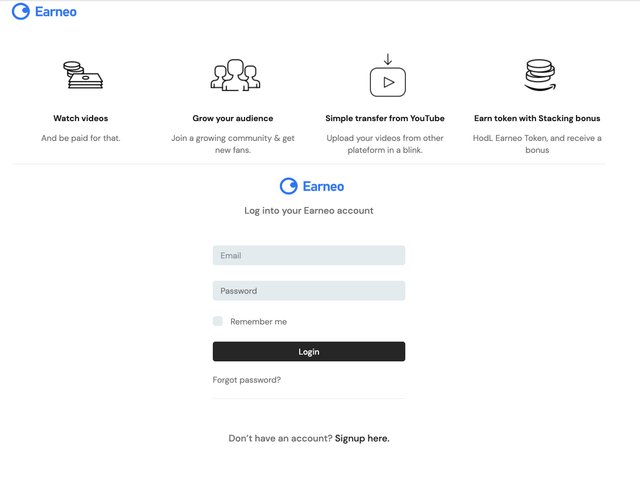Submit with the black Login button

pos(309,352)
